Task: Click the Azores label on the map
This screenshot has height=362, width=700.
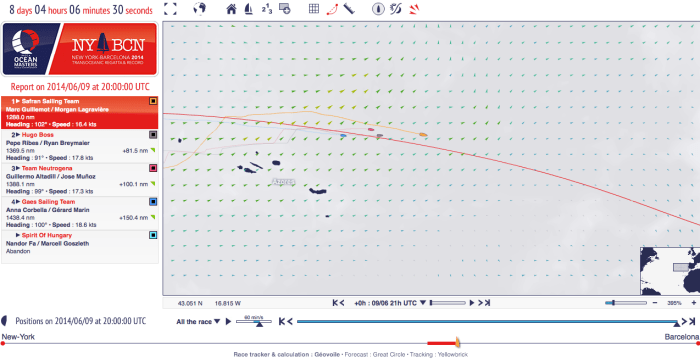Action: click(x=283, y=182)
